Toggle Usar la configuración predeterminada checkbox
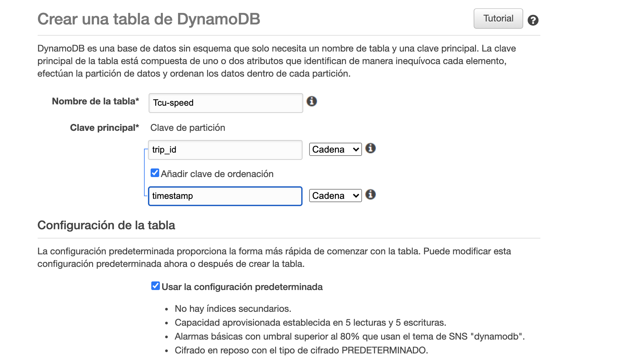The width and height of the screenshot is (617, 364). (x=156, y=286)
